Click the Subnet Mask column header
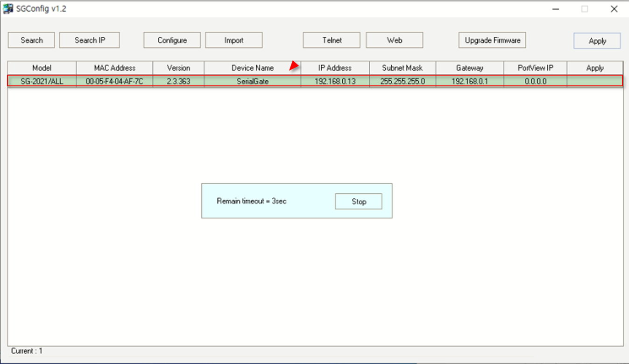This screenshot has height=364, width=629. point(403,68)
